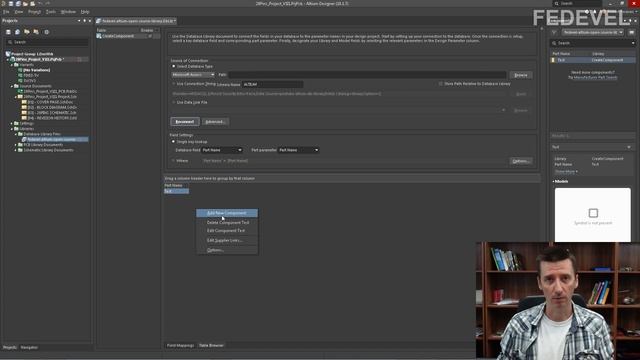This screenshot has width=640, height=360.
Task: Click Search field in Projects panel
Action: tap(47, 42)
